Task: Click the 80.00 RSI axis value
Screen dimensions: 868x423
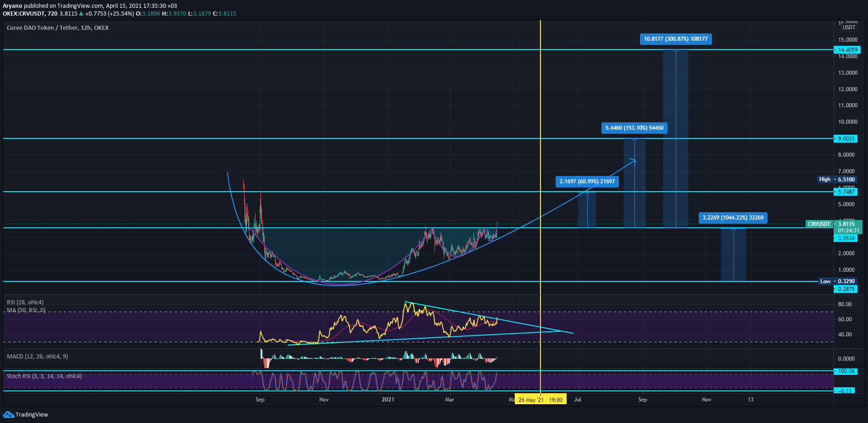Action: 845,304
